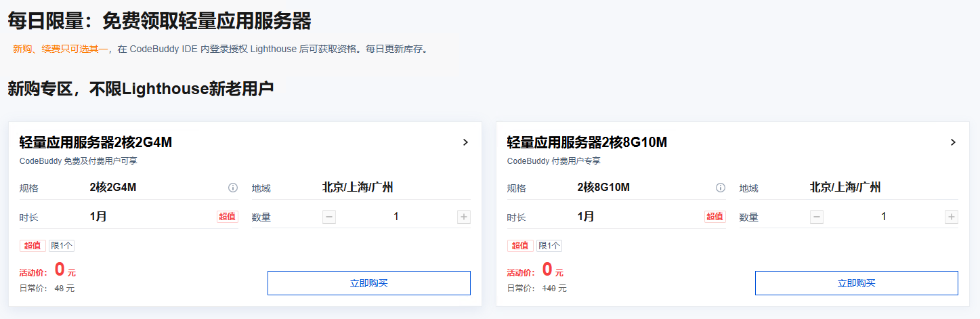Decrease quantity on the 2核8G10M server card
This screenshot has height=319, width=980.
817,217
